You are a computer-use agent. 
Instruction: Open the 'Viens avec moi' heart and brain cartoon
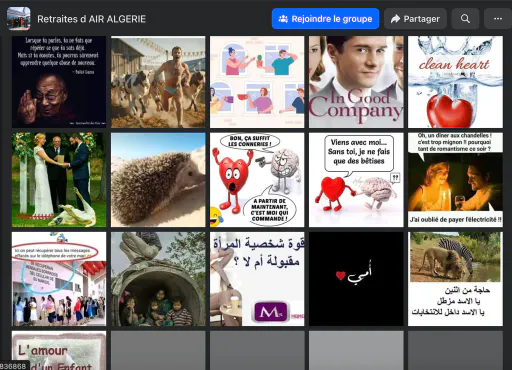tap(356, 180)
